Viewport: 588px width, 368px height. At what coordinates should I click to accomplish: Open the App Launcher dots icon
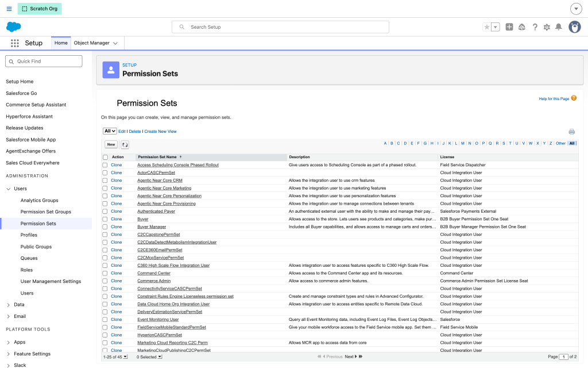click(x=14, y=43)
